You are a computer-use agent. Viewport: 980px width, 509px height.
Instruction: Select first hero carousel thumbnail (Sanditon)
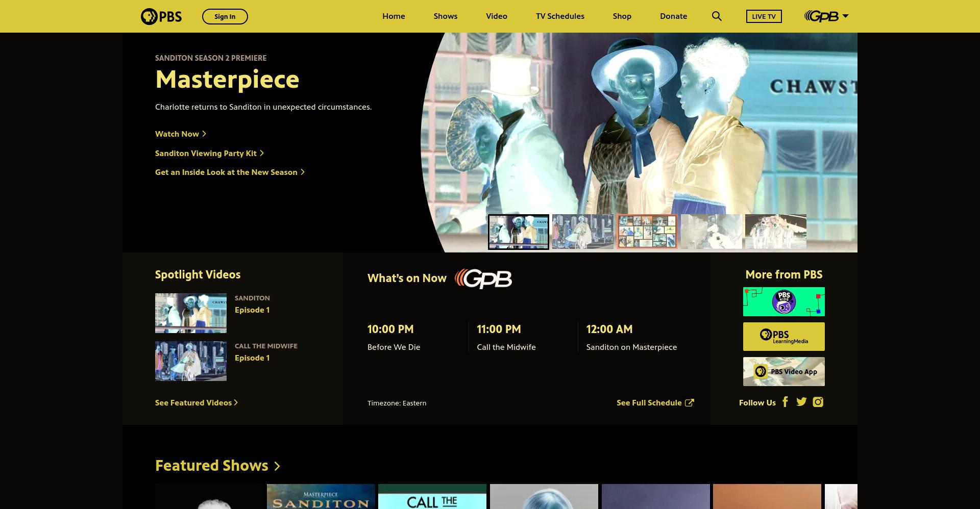[x=519, y=232]
